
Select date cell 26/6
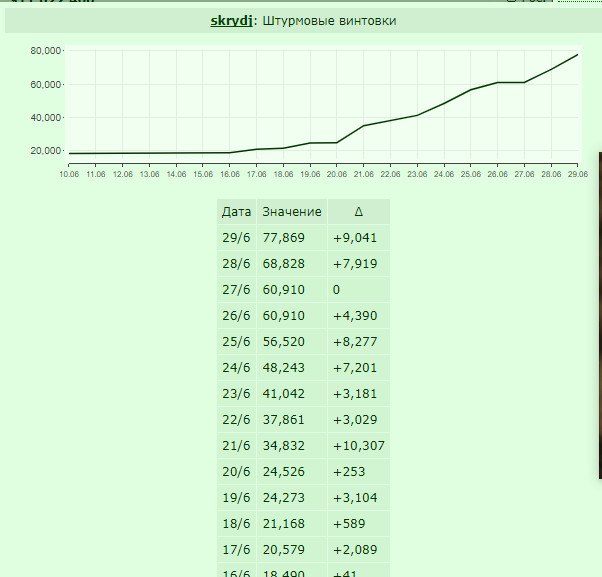coord(236,316)
